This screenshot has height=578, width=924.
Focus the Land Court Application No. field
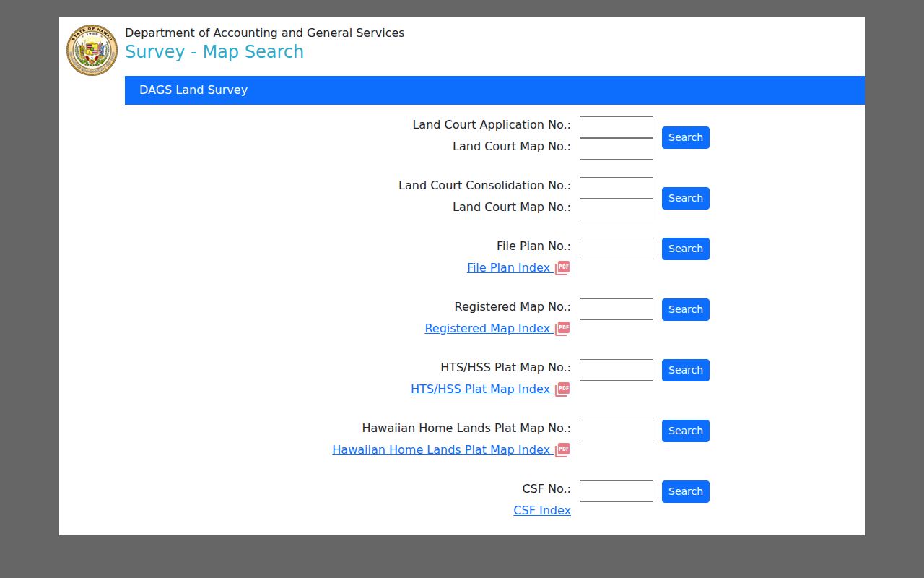click(x=616, y=127)
